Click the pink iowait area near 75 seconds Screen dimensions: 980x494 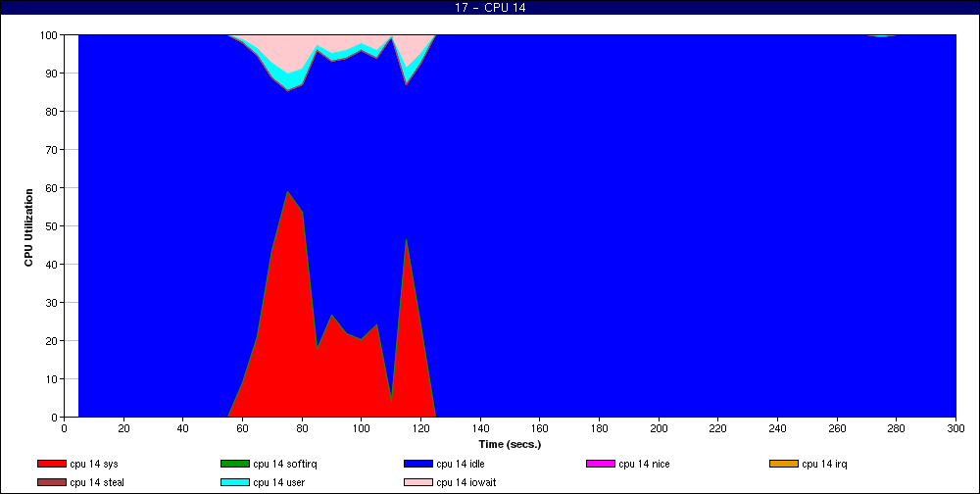(x=287, y=53)
